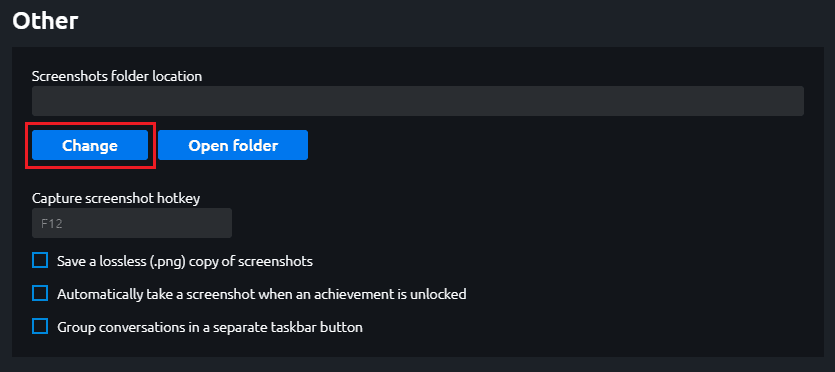835x372 pixels.
Task: Click the 'Other' section heading
Action: click(x=45, y=21)
